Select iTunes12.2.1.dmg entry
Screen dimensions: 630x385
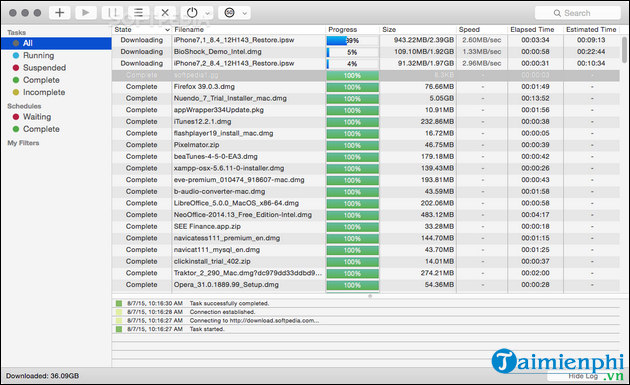tap(366, 122)
